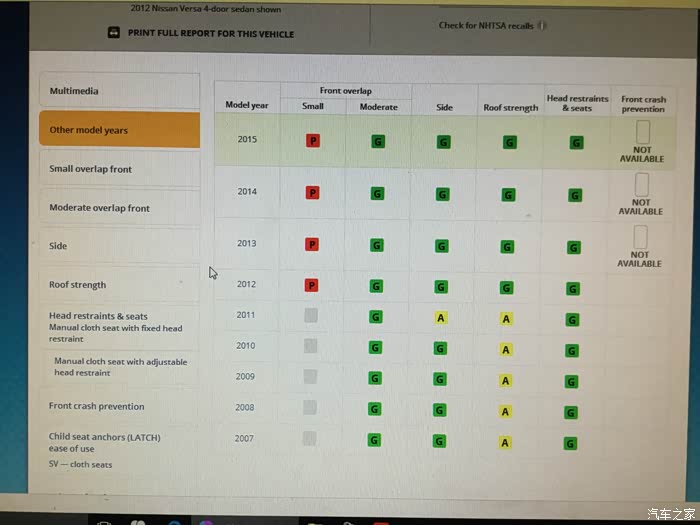Click the 2011 side Acceptable rating icon
Viewport: 700px width, 525px height.
440,318
